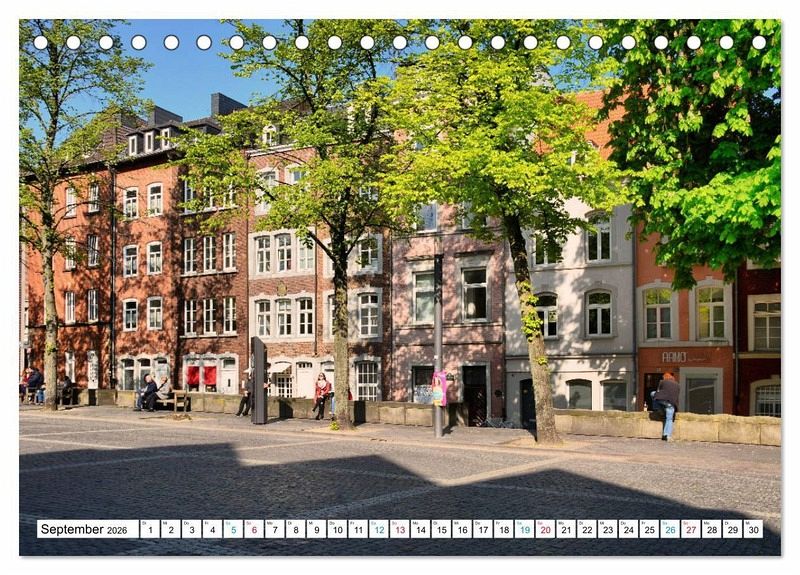The width and height of the screenshot is (800, 575).
Task: Pick day 10 on the calendar
Action: (x=337, y=529)
